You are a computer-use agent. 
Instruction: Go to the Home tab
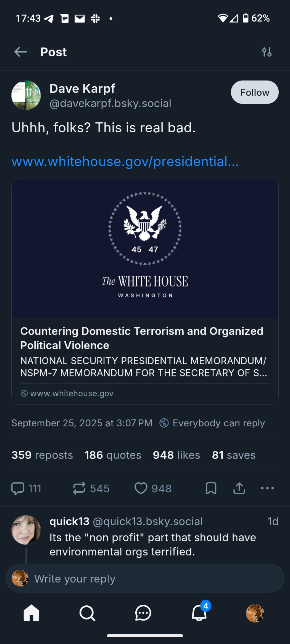pyautogui.click(x=32, y=613)
